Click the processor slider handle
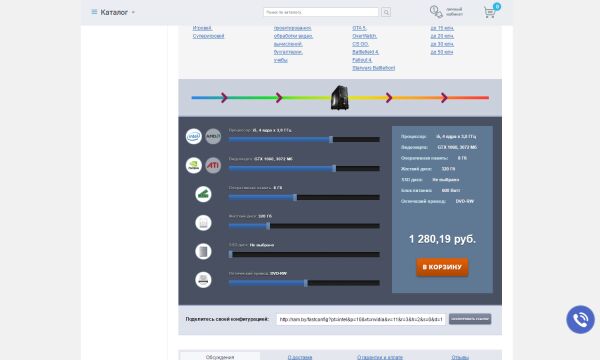The height and width of the screenshot is (360, 600). (x=331, y=140)
